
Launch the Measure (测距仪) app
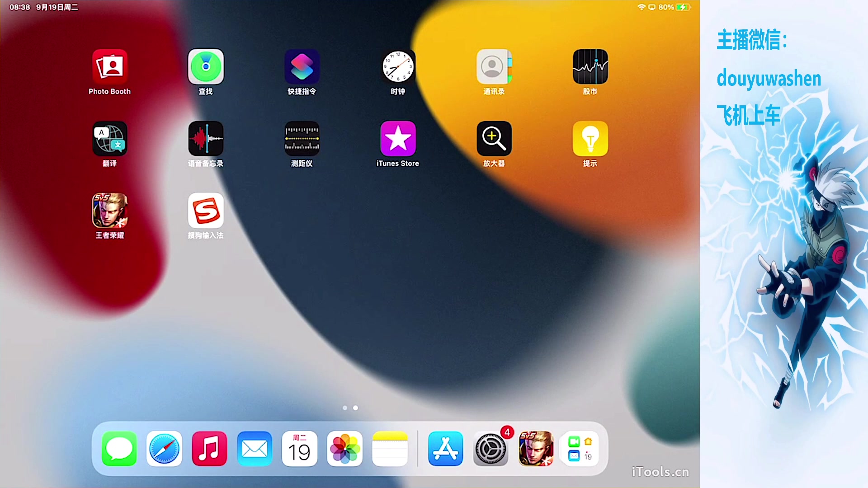pos(302,139)
